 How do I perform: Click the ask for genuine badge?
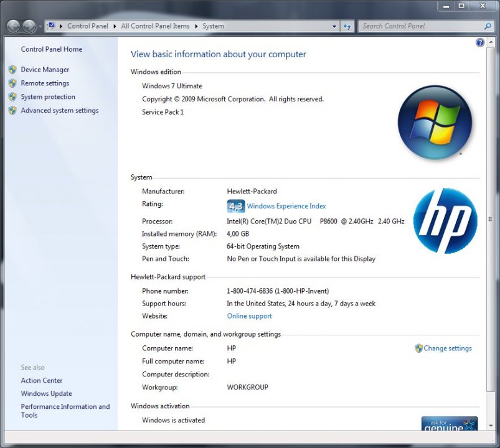pos(450,424)
